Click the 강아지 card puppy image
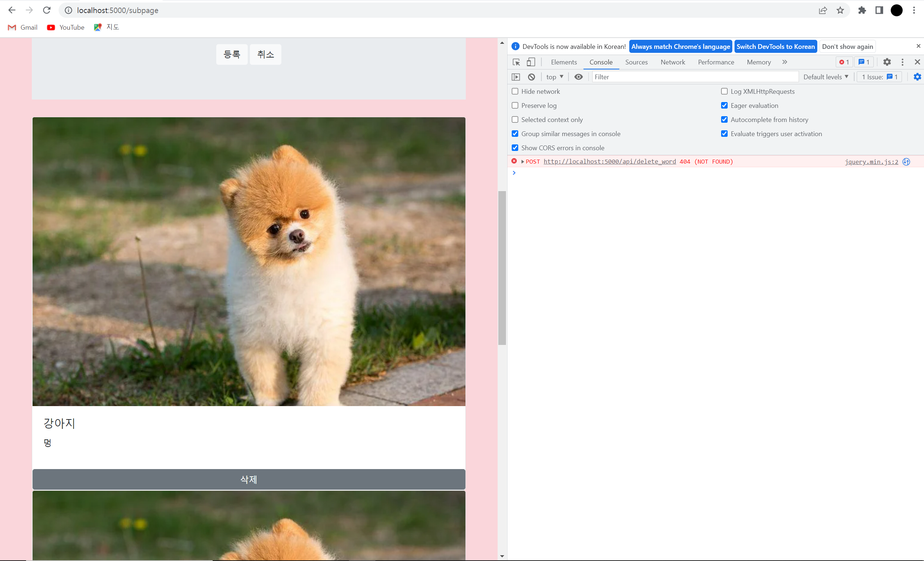Screen dimensions: 924x561 249,262
